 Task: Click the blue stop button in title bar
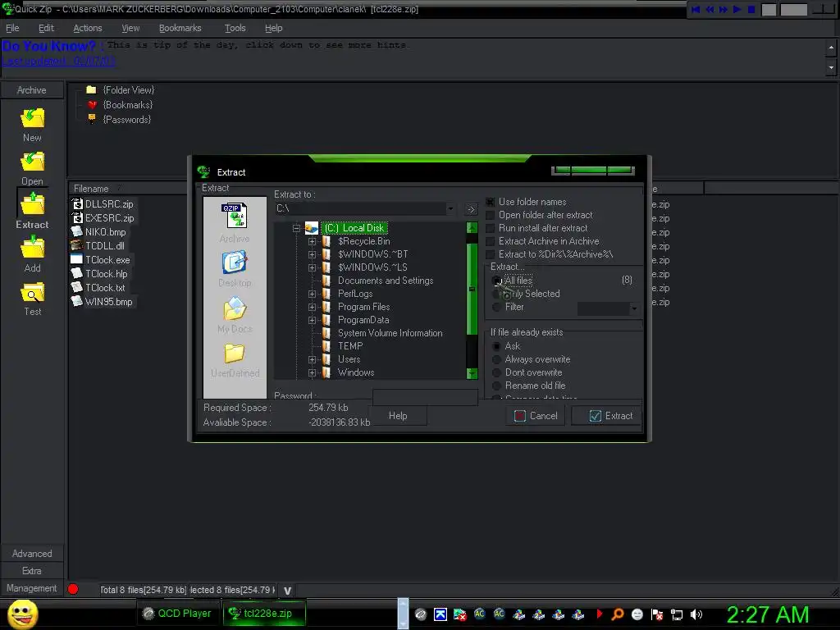pyautogui.click(x=751, y=9)
